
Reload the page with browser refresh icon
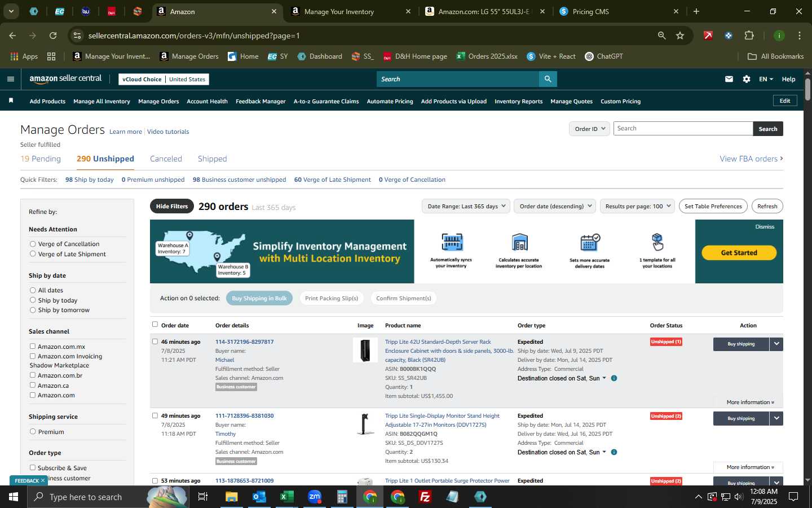coord(53,36)
